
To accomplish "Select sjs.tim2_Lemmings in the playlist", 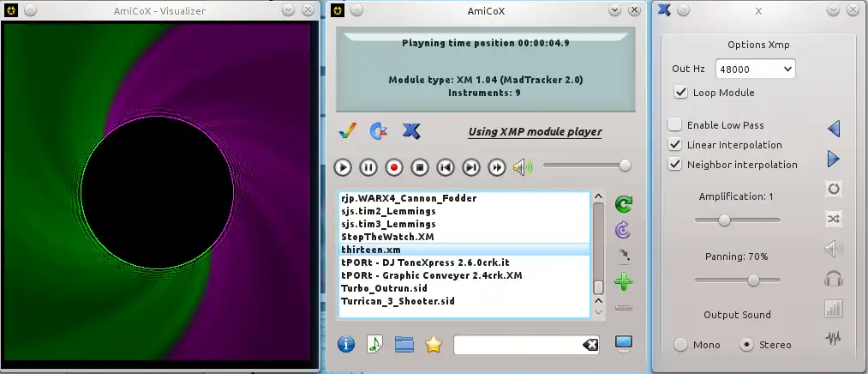I will pyautogui.click(x=464, y=211).
